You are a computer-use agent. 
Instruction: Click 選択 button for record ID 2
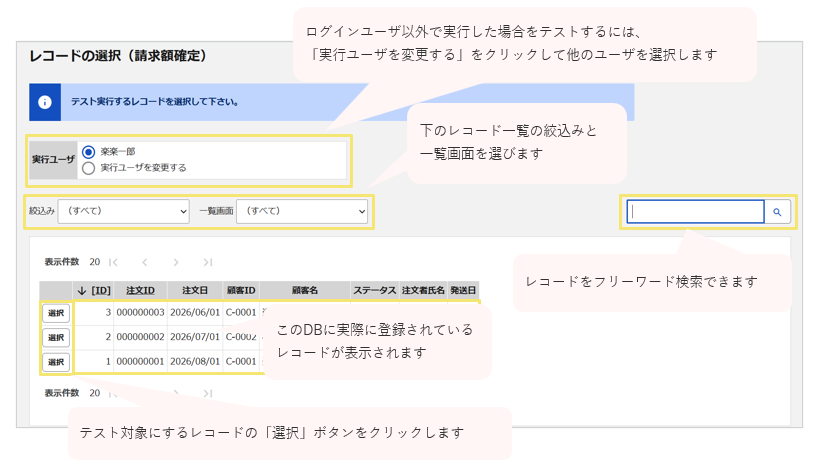pos(56,337)
